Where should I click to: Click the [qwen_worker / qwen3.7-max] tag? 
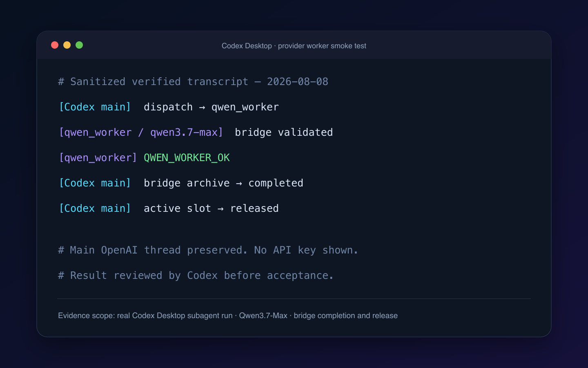(x=141, y=132)
